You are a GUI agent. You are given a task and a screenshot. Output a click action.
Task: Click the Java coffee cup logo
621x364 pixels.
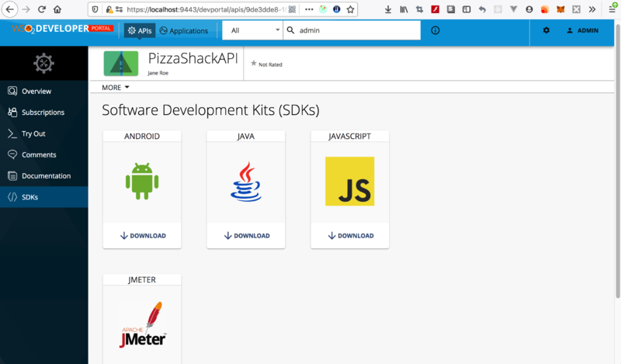245,182
